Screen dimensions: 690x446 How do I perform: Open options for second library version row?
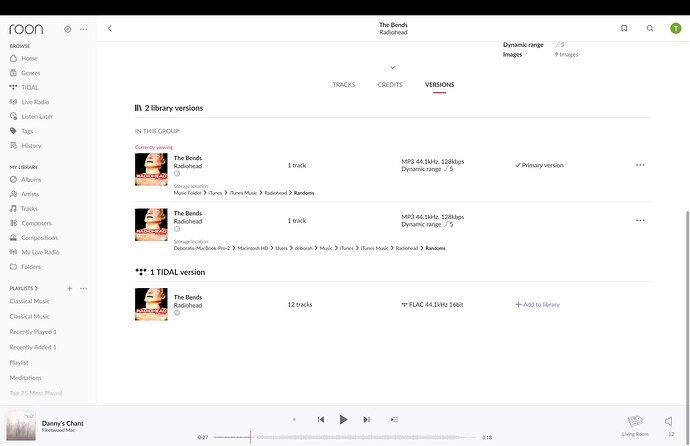tap(640, 220)
